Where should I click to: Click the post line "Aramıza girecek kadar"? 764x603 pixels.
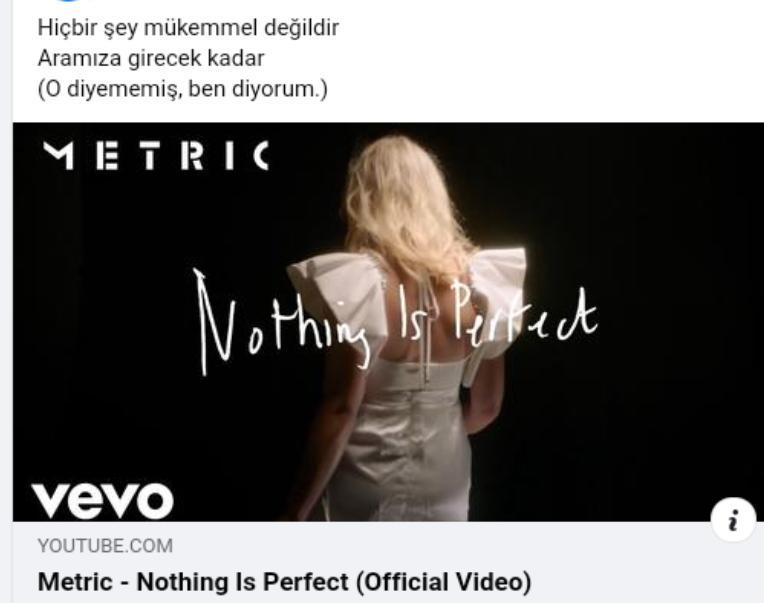click(x=151, y=58)
